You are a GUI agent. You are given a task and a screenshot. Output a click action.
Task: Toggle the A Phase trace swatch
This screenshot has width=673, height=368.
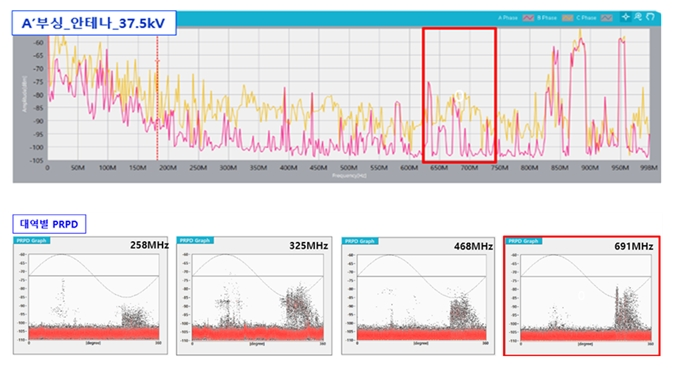point(527,18)
